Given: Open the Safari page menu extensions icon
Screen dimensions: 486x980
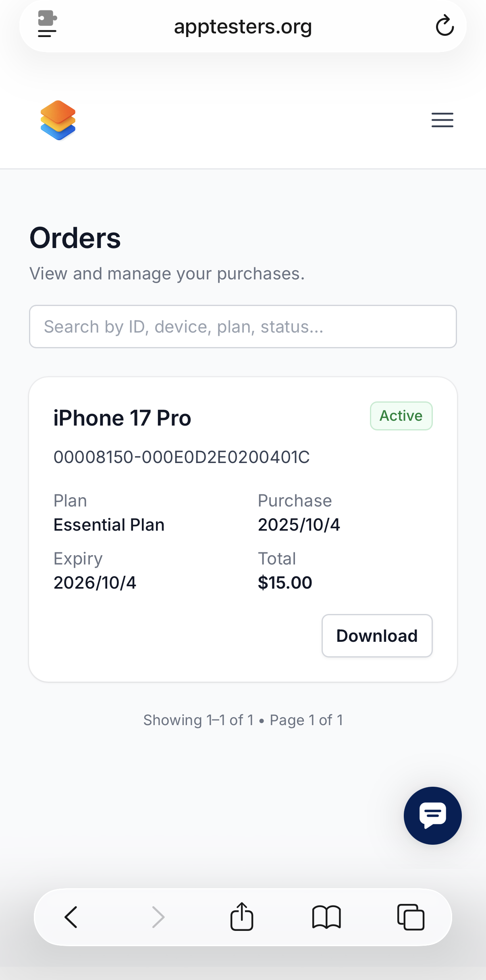Looking at the screenshot, I should tap(47, 24).
